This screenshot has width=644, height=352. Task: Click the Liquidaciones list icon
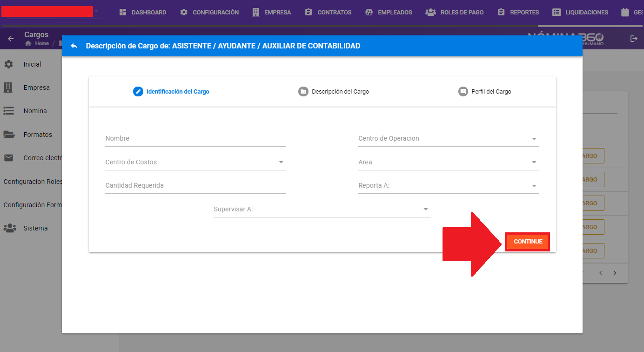557,13
